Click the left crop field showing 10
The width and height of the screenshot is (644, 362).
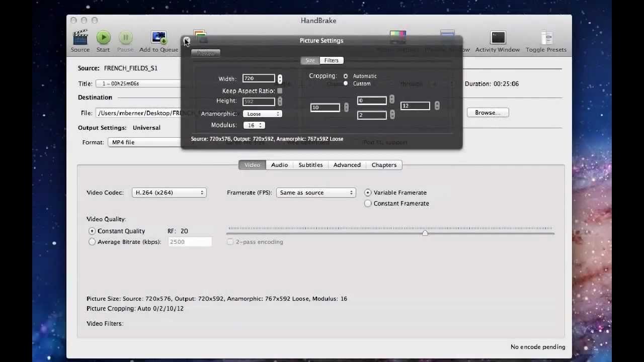point(325,107)
